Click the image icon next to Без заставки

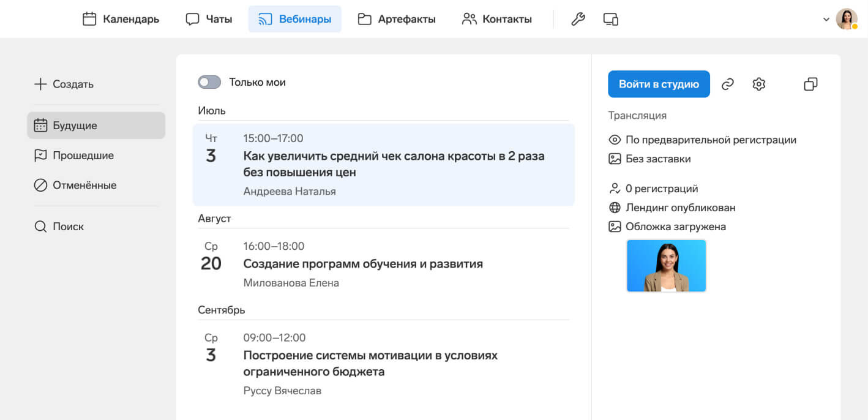point(615,159)
